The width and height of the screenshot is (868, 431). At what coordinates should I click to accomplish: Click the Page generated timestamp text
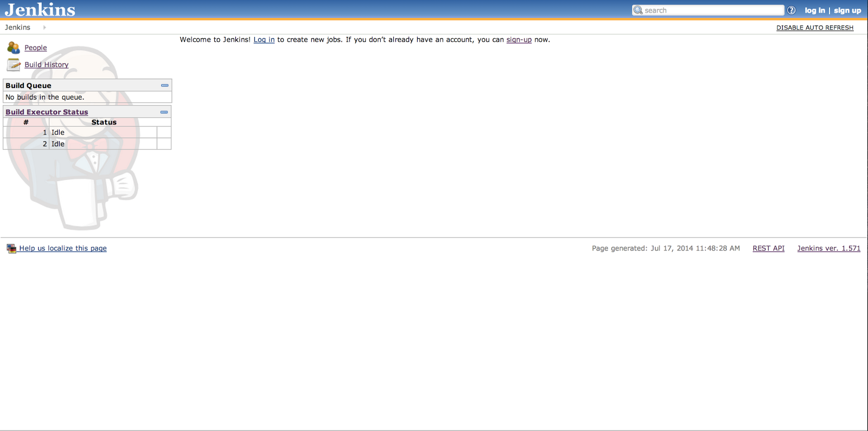click(x=666, y=248)
